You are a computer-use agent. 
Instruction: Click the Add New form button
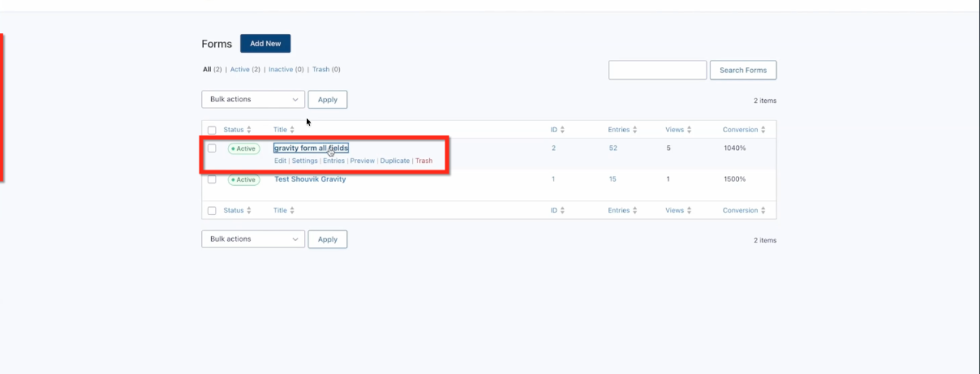(x=266, y=44)
